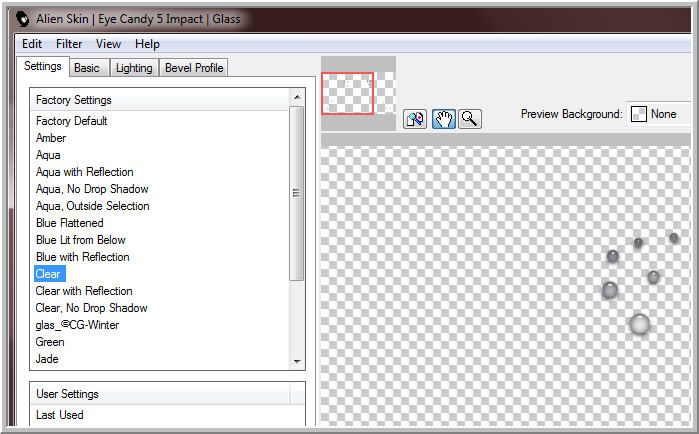Open the Filter menu
The height and width of the screenshot is (434, 699).
point(69,44)
